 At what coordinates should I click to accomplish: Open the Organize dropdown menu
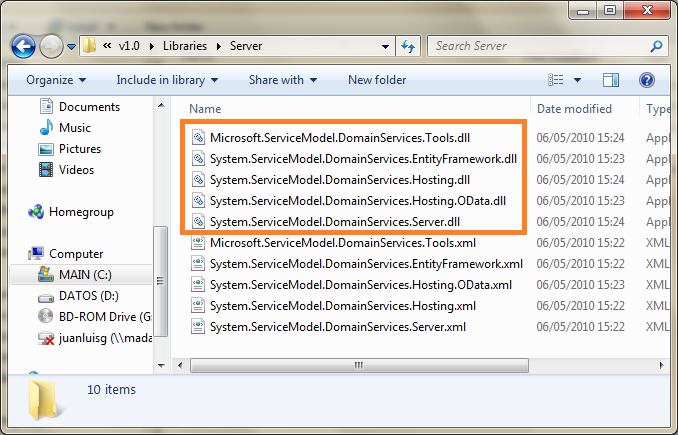[x=56, y=80]
